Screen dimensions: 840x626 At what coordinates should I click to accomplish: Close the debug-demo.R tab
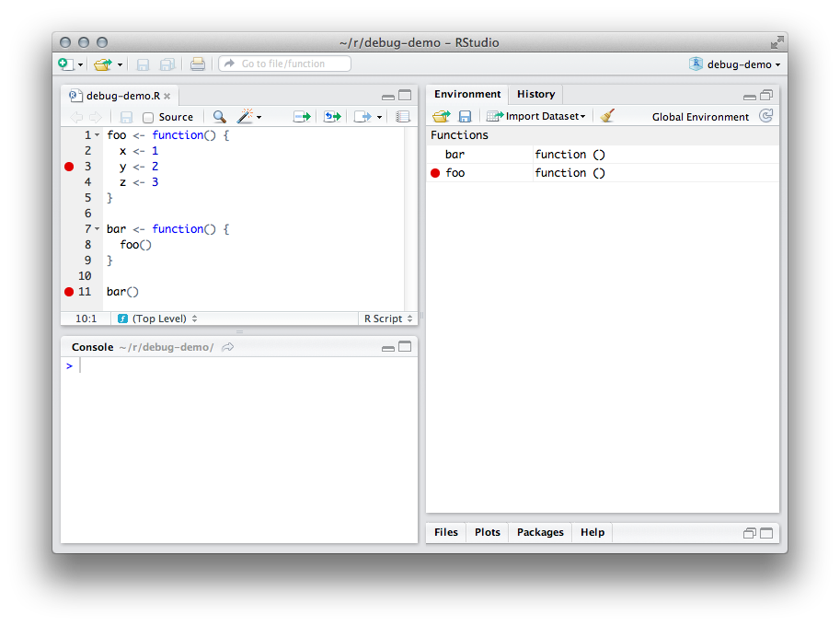(x=167, y=96)
